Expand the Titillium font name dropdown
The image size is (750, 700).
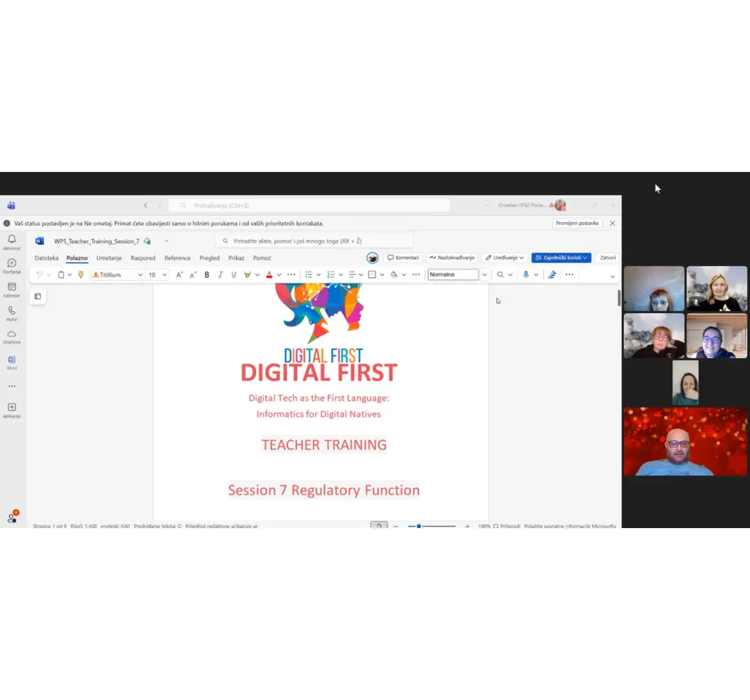[x=140, y=275]
